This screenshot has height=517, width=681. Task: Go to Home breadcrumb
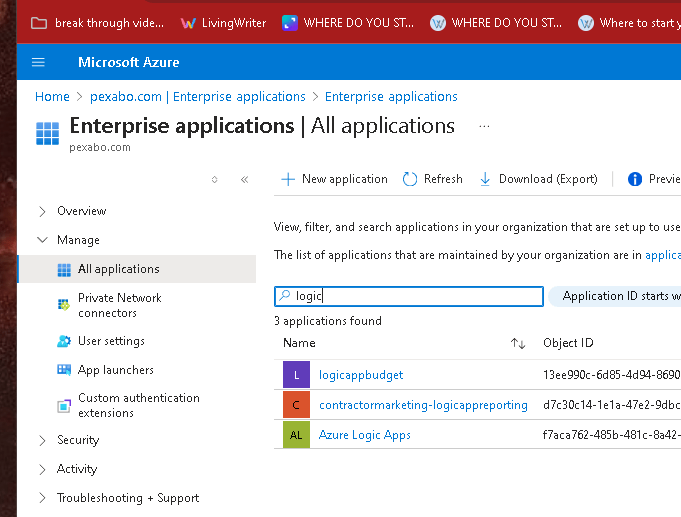click(52, 96)
